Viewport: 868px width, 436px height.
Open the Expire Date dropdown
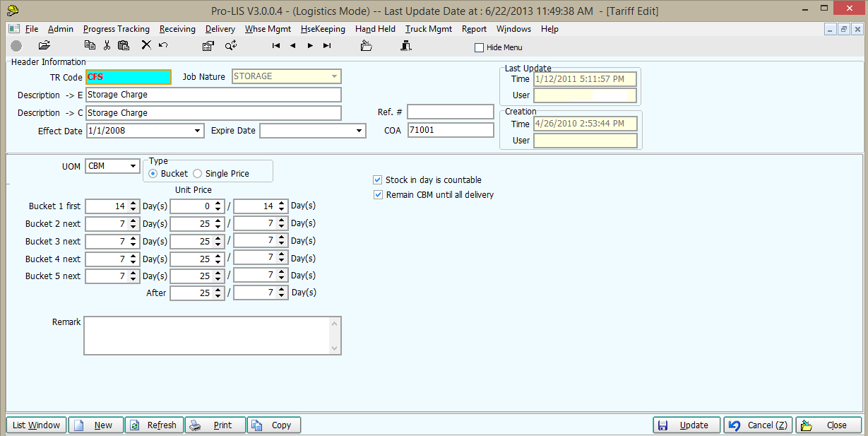tap(359, 131)
